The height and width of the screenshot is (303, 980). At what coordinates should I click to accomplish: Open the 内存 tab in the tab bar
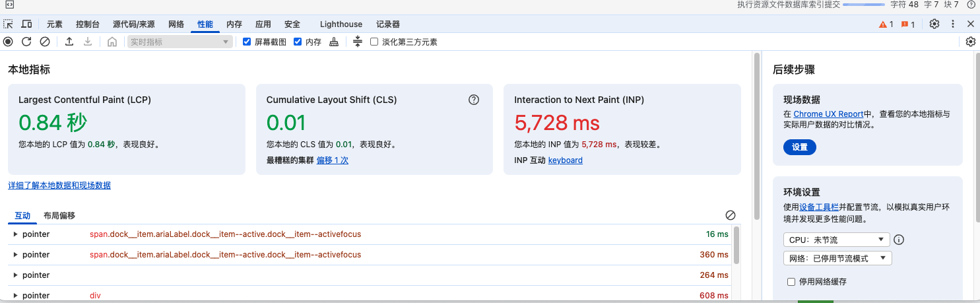234,24
